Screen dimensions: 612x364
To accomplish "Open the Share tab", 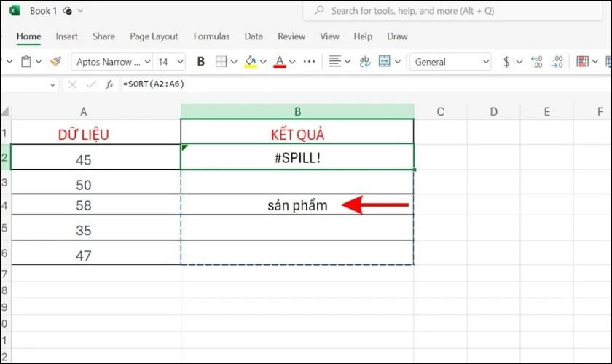I will click(x=103, y=36).
